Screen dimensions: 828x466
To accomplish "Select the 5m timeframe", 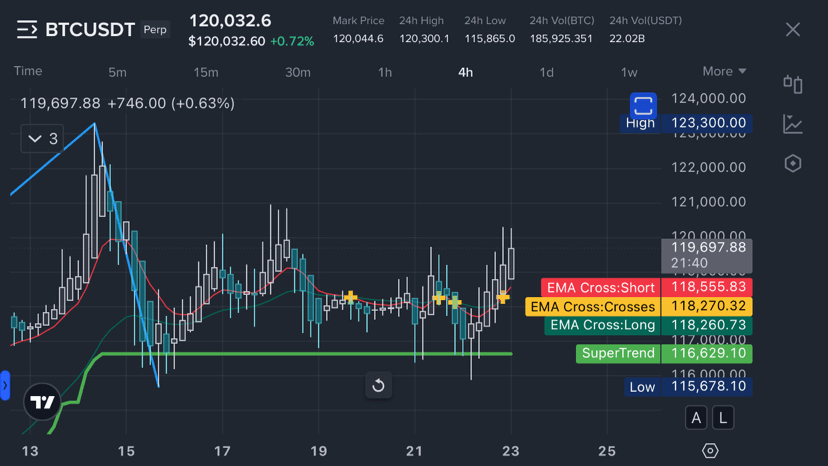I will [117, 72].
